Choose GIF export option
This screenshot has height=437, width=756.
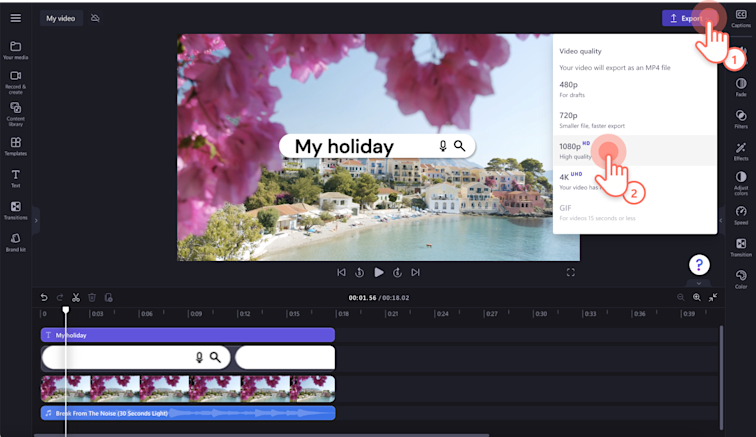(634, 212)
